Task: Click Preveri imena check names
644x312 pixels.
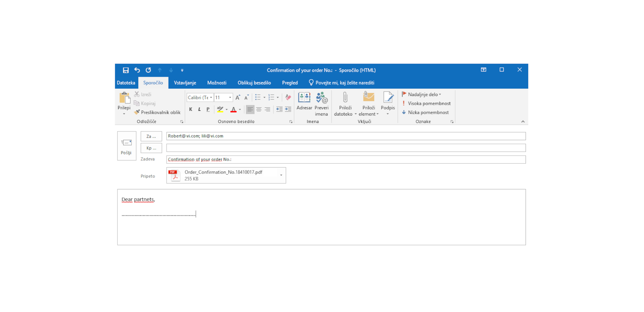Action: point(322,104)
